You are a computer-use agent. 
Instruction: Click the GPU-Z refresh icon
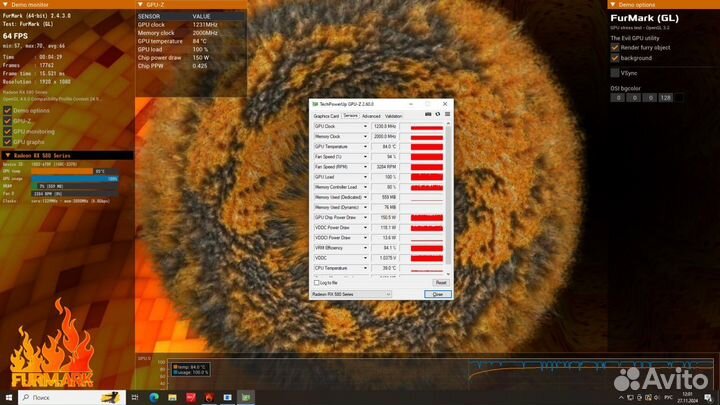click(x=438, y=114)
